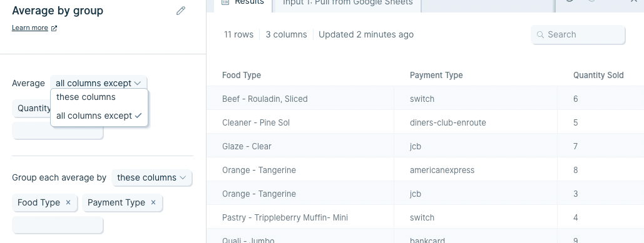This screenshot has width=644, height=243.
Task: Open the Input 1: Pull from Google Sheets tab
Action: coord(347,3)
